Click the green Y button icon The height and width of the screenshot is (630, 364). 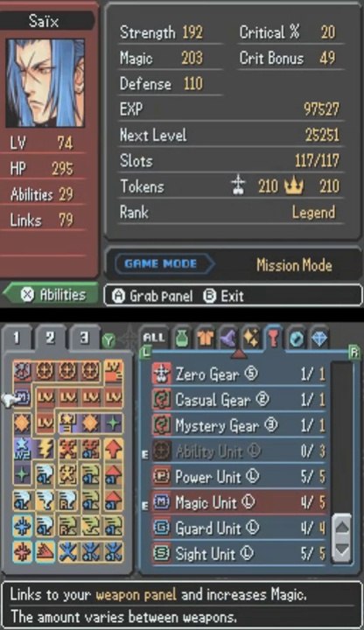[108, 340]
